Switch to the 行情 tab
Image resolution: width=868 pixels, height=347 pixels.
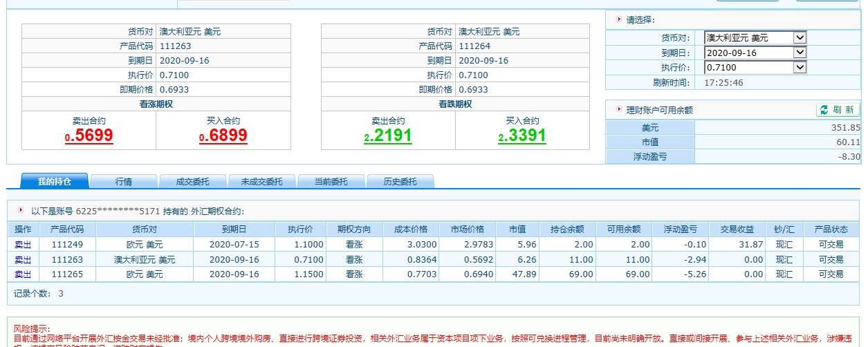click(x=124, y=182)
